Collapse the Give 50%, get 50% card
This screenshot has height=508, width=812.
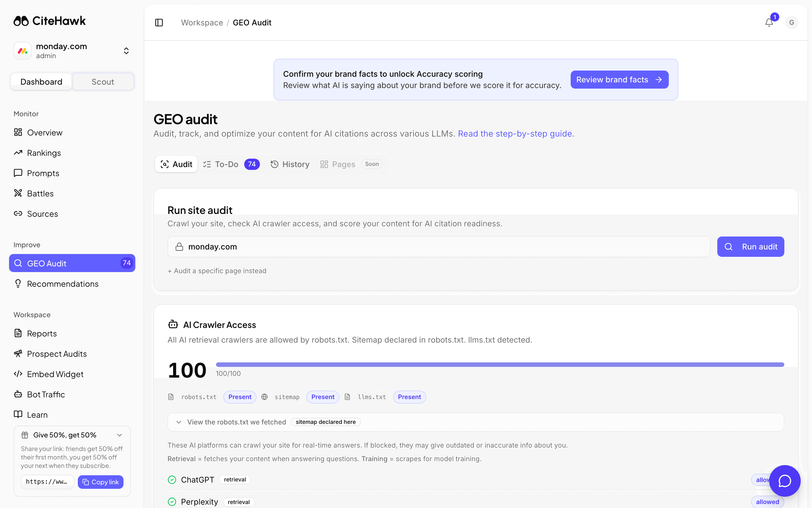[x=120, y=435]
